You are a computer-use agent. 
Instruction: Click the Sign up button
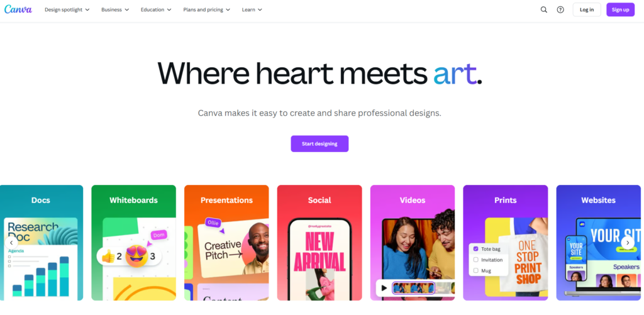coord(620,9)
